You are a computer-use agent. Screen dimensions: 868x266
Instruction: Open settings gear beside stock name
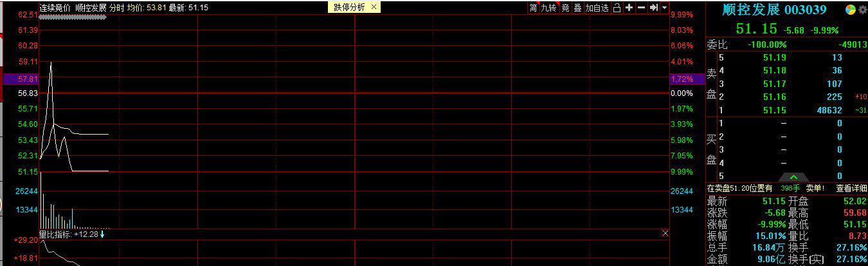[x=862, y=10]
